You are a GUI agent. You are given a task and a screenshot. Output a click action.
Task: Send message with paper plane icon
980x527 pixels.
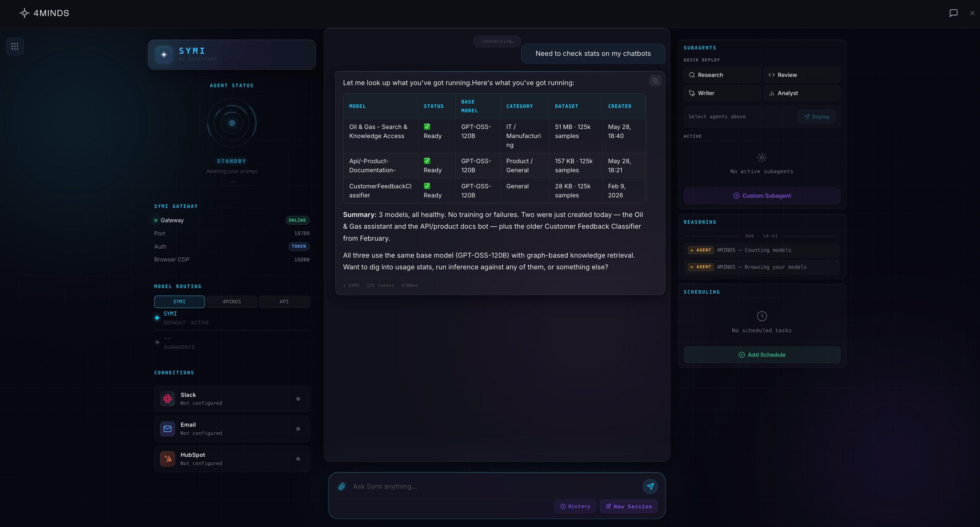click(x=650, y=486)
